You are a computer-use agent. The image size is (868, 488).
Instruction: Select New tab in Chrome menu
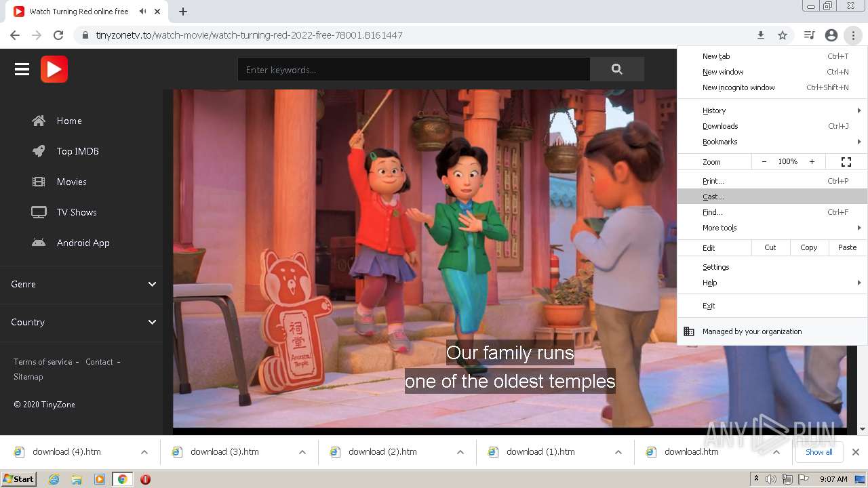[772, 56]
